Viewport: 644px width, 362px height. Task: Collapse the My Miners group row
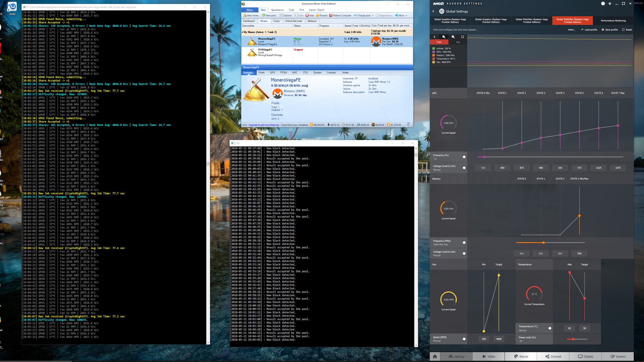coord(243,32)
